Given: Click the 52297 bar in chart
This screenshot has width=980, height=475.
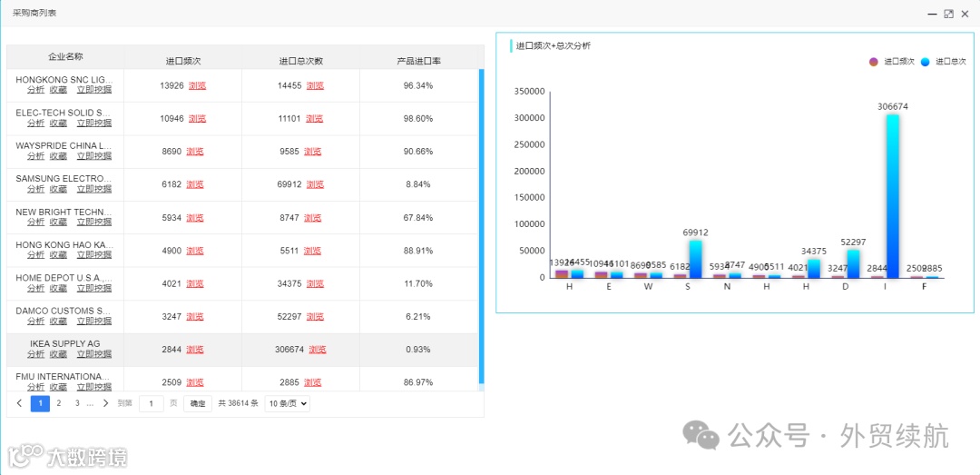Looking at the screenshot, I should (853, 264).
